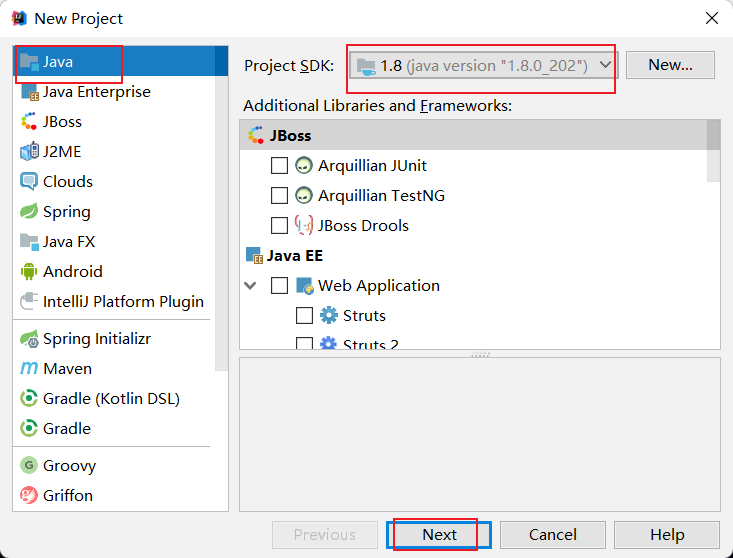Click the Arquillian JUnit alien icon
The height and width of the screenshot is (558, 733).
tap(304, 165)
